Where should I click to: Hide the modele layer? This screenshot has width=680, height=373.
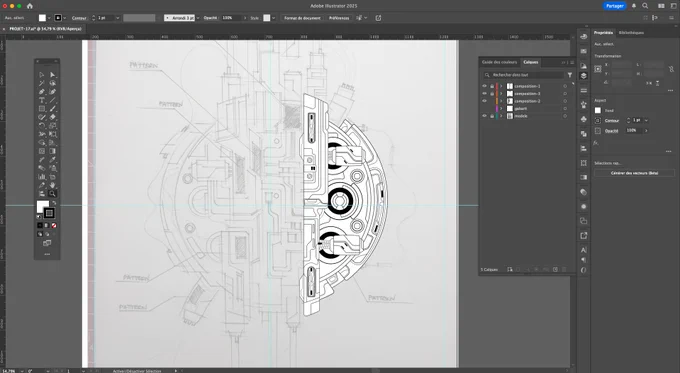pos(484,116)
